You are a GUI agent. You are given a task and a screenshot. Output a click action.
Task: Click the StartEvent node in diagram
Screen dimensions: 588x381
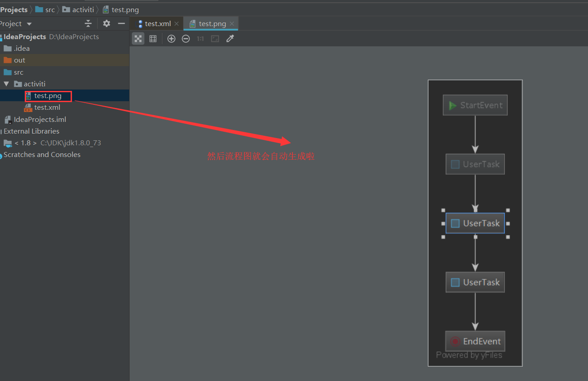(x=475, y=105)
